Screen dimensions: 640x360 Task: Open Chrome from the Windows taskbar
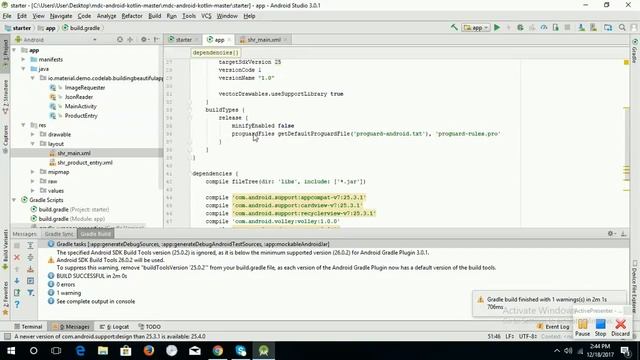pos(218,351)
